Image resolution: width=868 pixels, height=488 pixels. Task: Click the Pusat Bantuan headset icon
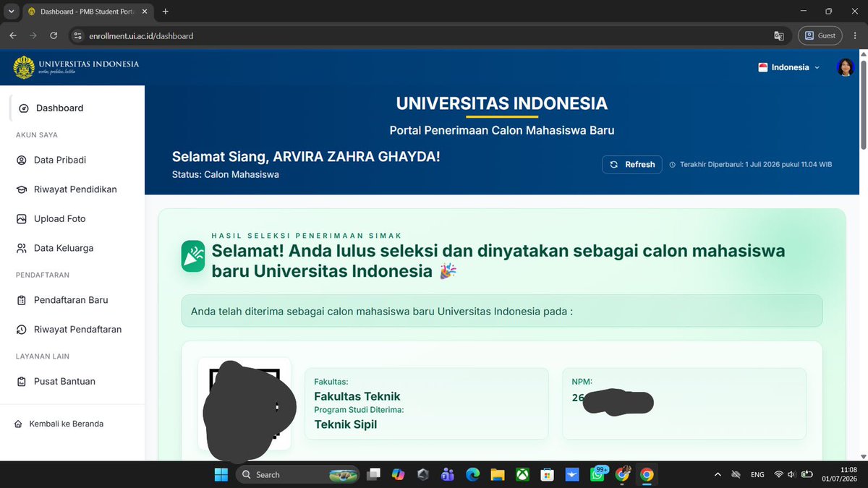(x=21, y=381)
